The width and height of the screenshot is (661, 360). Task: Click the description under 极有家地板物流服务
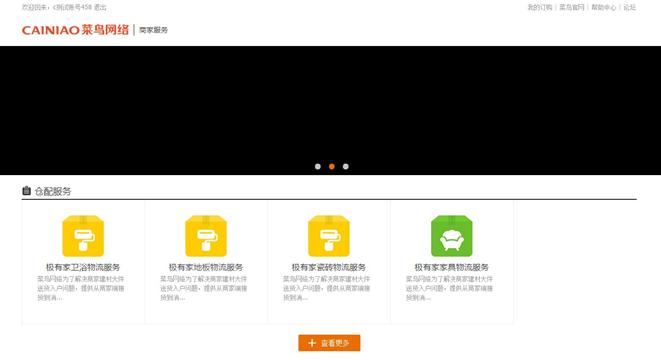tap(204, 288)
